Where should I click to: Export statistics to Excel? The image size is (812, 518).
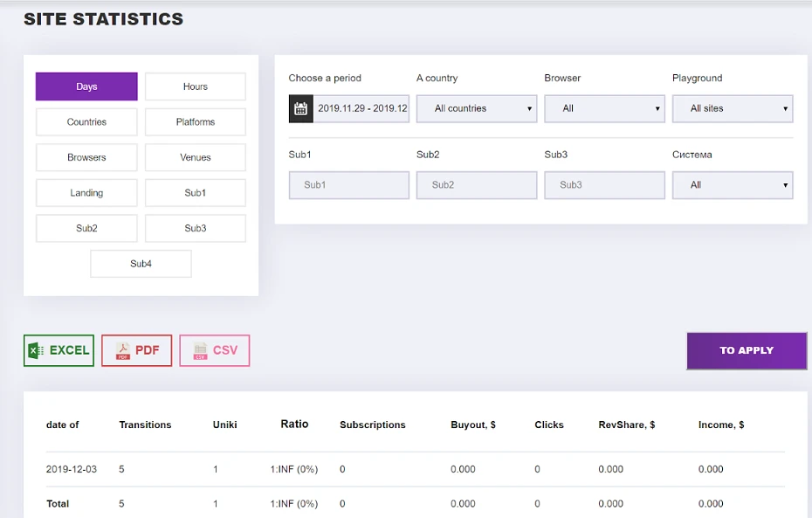click(x=59, y=350)
